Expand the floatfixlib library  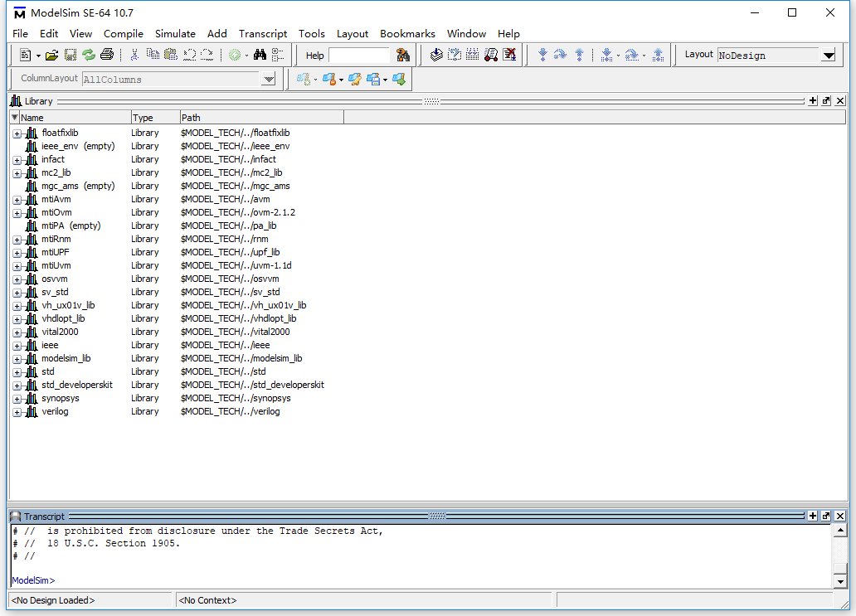click(x=17, y=133)
